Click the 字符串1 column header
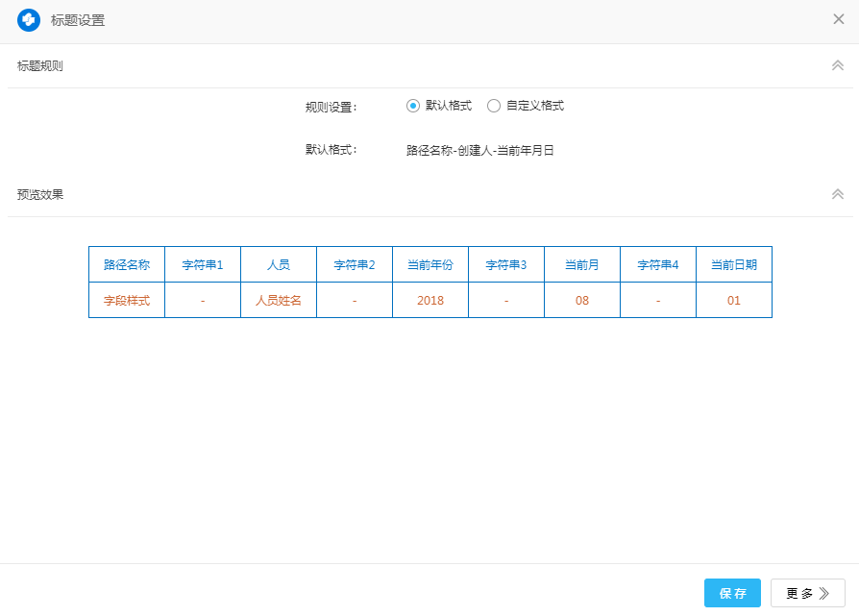This screenshot has width=859, height=616. [x=203, y=264]
